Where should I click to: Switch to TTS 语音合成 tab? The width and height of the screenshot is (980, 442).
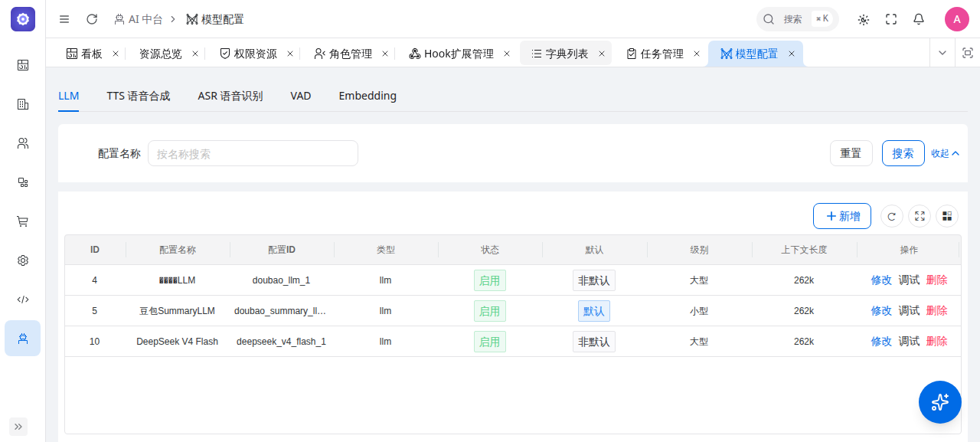[139, 96]
